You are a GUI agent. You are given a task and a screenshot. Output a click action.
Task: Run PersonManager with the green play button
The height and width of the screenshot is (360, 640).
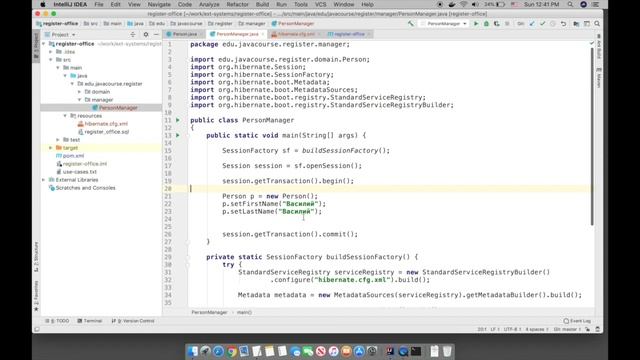pos(476,24)
